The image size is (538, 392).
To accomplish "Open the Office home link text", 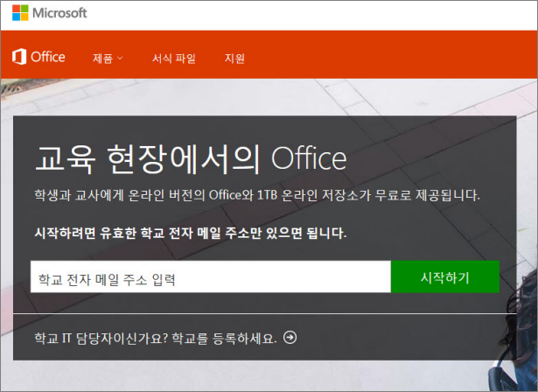I will 48,57.
